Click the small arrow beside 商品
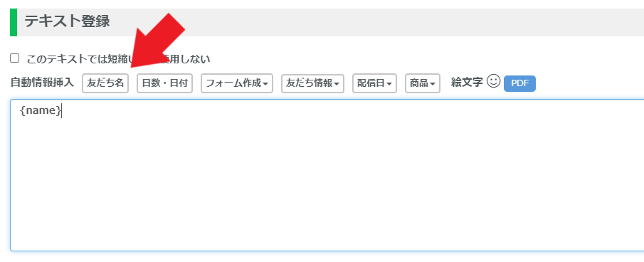 pyautogui.click(x=433, y=84)
